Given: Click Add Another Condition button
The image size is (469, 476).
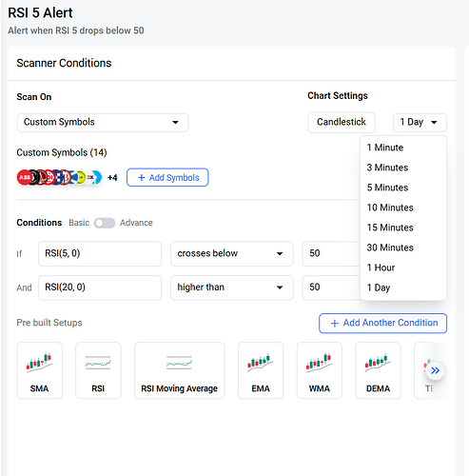Looking at the screenshot, I should [x=382, y=323].
